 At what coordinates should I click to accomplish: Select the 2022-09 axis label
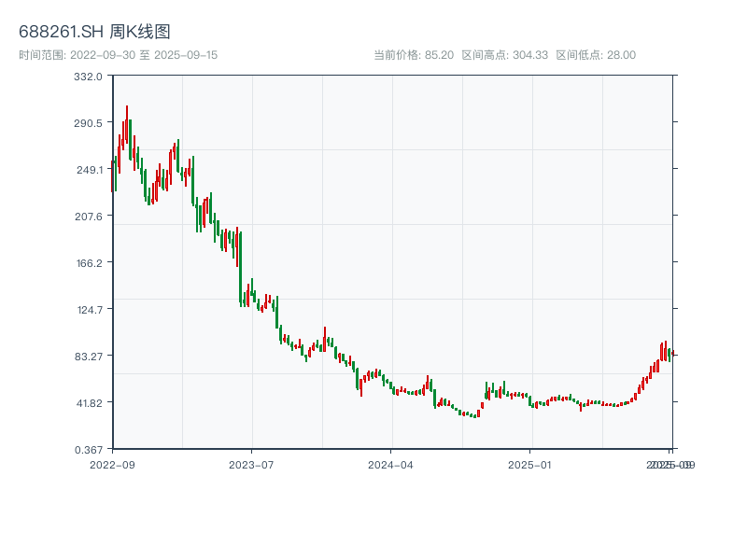tap(110, 463)
